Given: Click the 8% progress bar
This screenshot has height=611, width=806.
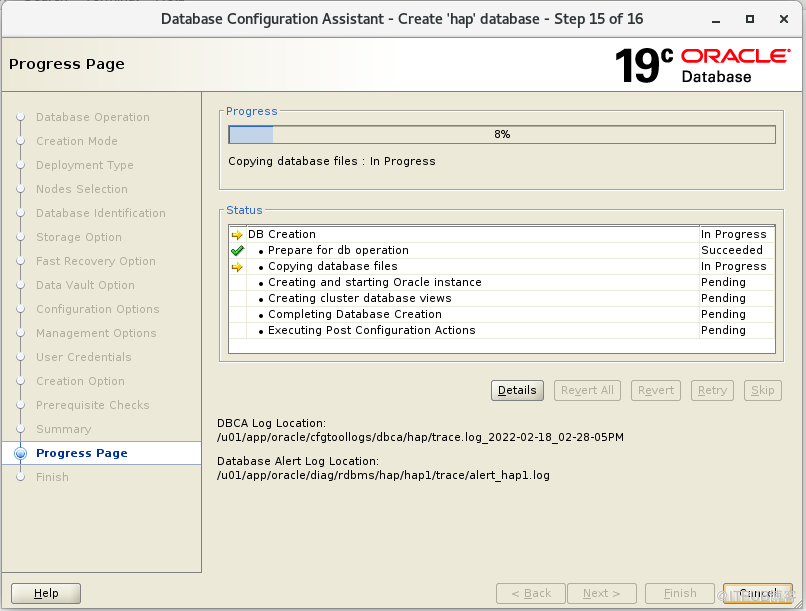Looking at the screenshot, I should tap(502, 135).
